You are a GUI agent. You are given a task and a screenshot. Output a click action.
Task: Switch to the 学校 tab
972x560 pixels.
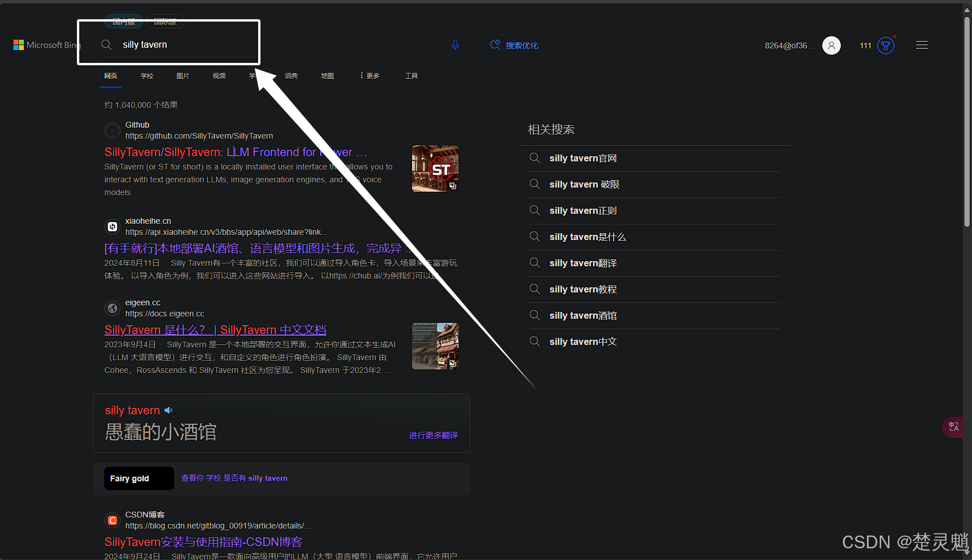click(147, 76)
